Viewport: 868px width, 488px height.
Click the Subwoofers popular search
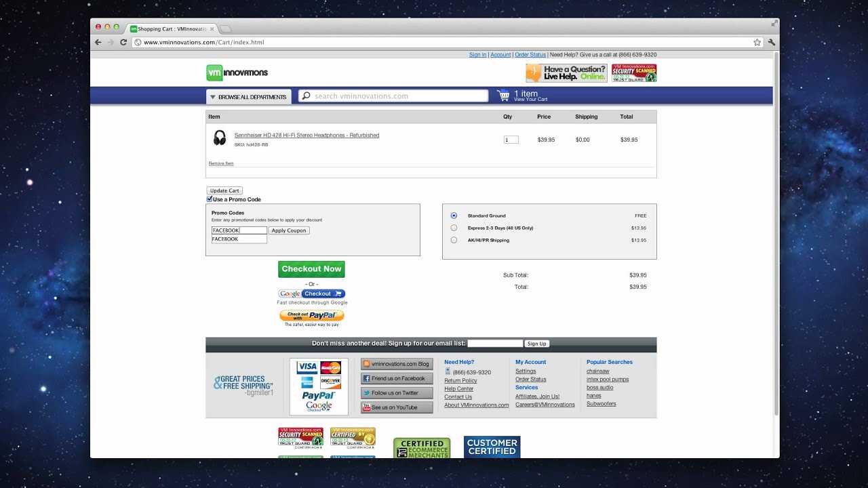tap(601, 404)
